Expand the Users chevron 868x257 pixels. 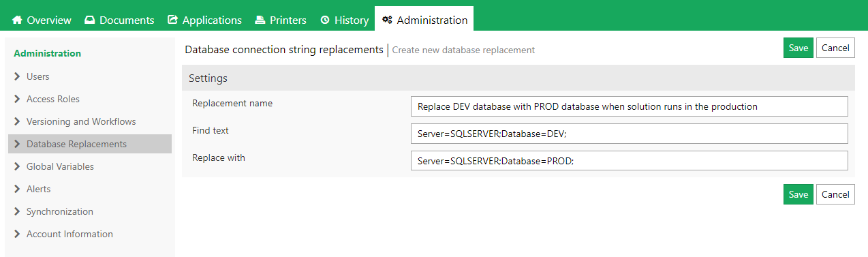pos(17,76)
